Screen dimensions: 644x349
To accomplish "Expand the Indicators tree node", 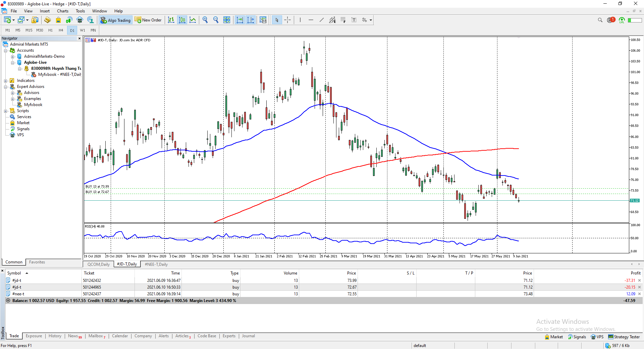I will coord(6,81).
